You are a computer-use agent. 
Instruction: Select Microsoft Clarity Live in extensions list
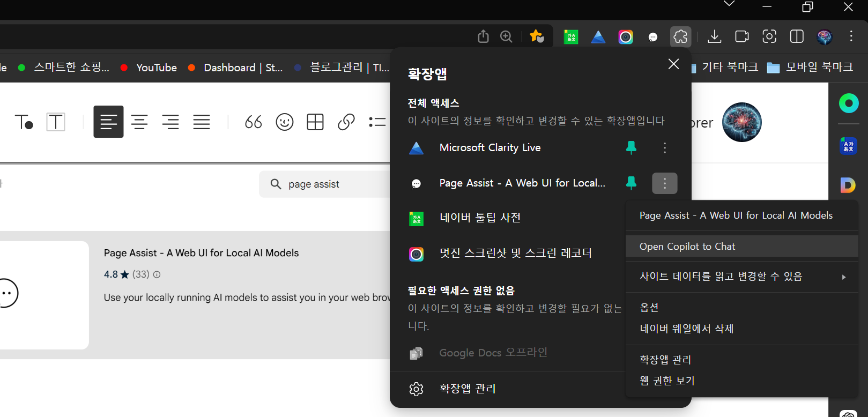[x=490, y=148]
